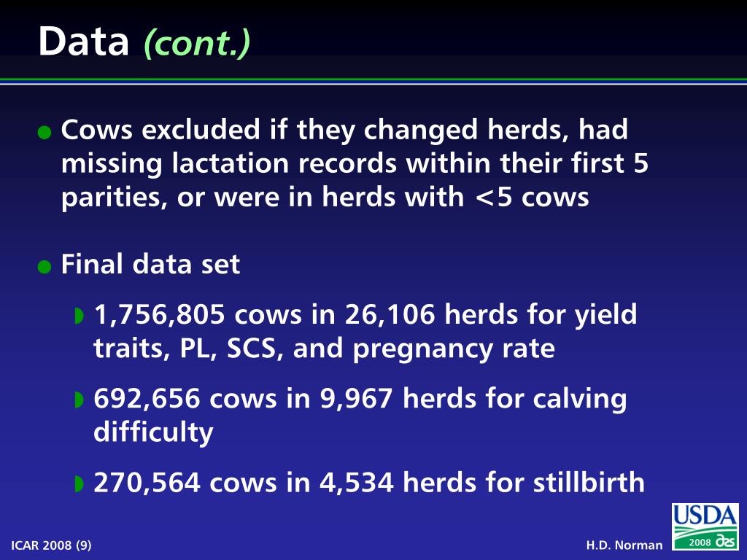Click arrow bullet before '1,756,805 cows'
The height and width of the screenshot is (560, 747).
pyautogui.click(x=79, y=316)
